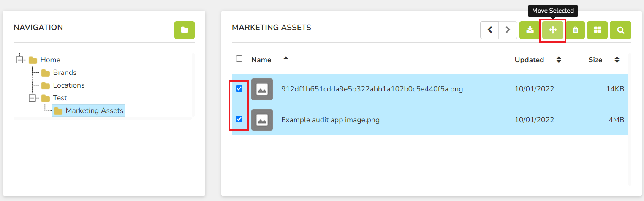This screenshot has width=644, height=201.
Task: Uncheck the 912df1b651...png file checkbox
Action: (239, 89)
